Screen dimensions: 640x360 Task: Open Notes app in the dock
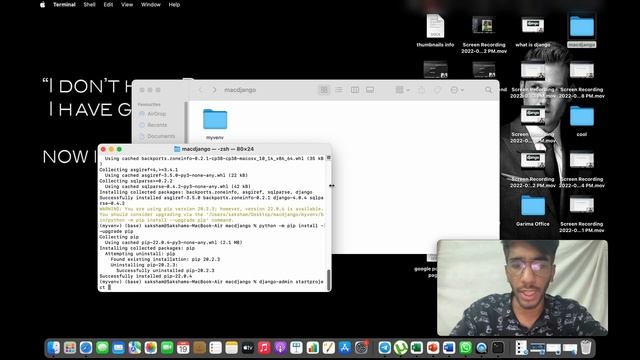(231, 348)
